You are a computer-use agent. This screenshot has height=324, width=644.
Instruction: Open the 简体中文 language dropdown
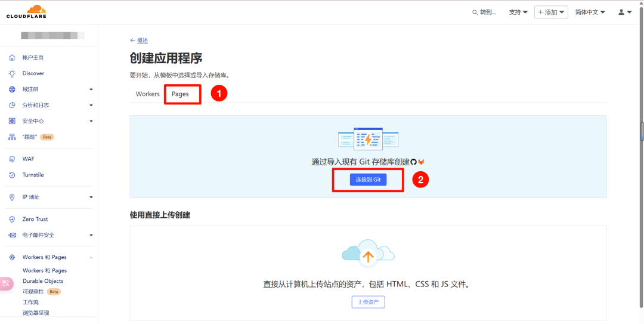click(x=590, y=13)
